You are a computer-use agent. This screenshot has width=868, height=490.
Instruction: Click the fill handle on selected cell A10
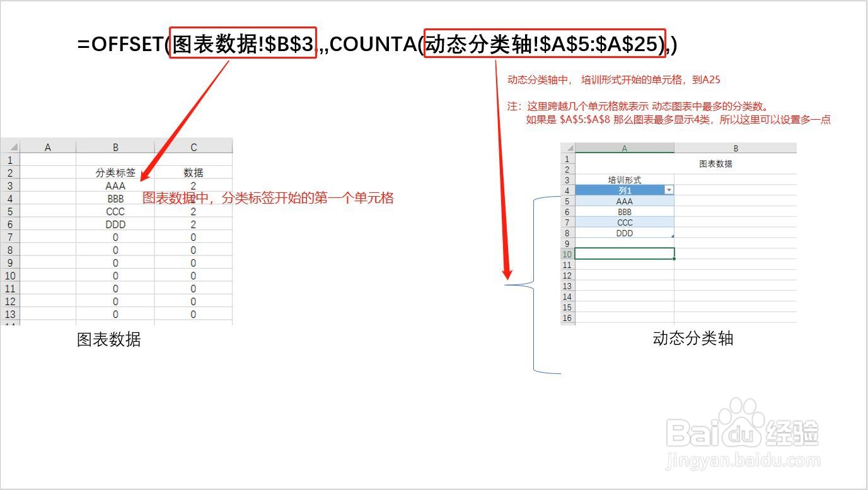673,259
